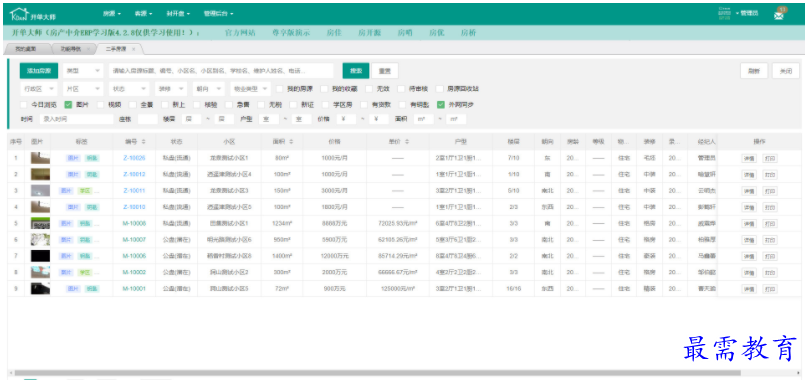Enable the 今日浏览 checkbox

(24, 105)
